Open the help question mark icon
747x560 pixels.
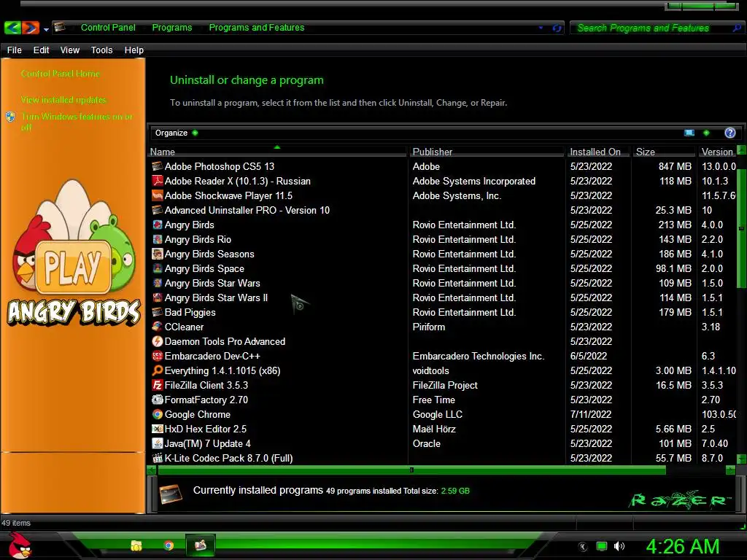coord(729,133)
